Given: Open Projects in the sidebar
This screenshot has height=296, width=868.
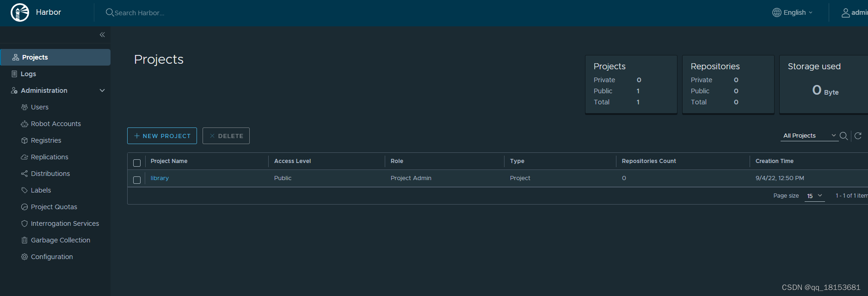Looking at the screenshot, I should [55, 57].
